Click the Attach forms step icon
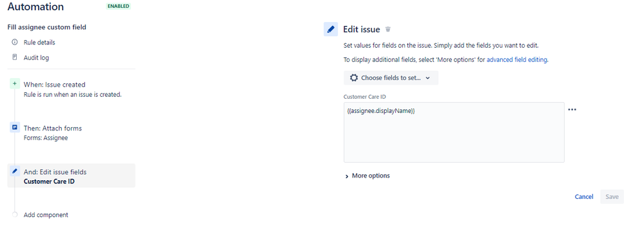The height and width of the screenshot is (246, 644). coord(15,128)
